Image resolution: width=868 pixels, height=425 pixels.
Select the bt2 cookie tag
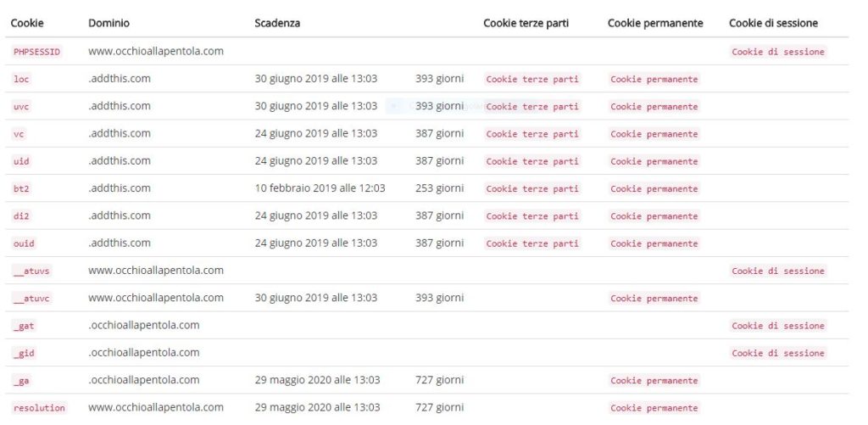tap(21, 189)
